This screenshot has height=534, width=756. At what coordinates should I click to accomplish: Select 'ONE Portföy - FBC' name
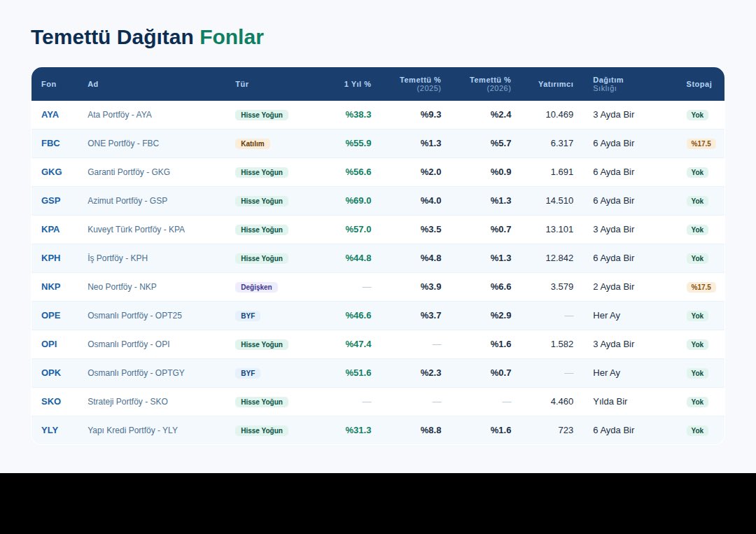[x=123, y=143]
